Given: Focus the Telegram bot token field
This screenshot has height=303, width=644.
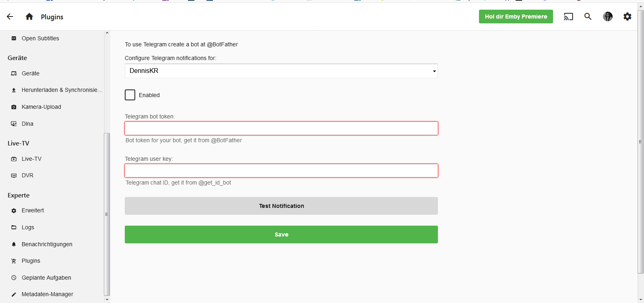Looking at the screenshot, I should click(281, 128).
